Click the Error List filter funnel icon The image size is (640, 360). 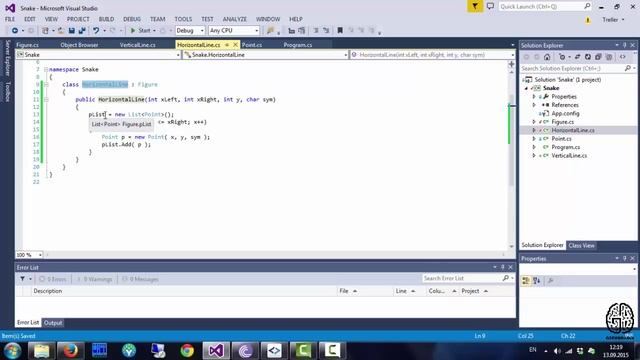(x=22, y=279)
